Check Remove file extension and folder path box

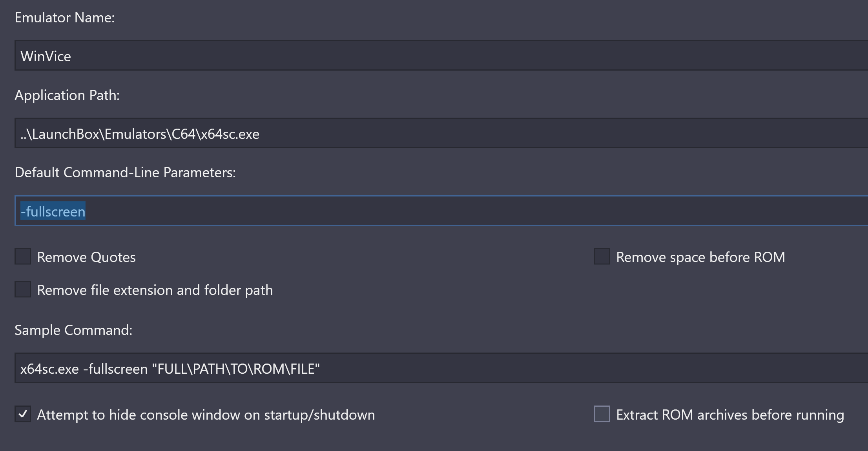tap(23, 289)
